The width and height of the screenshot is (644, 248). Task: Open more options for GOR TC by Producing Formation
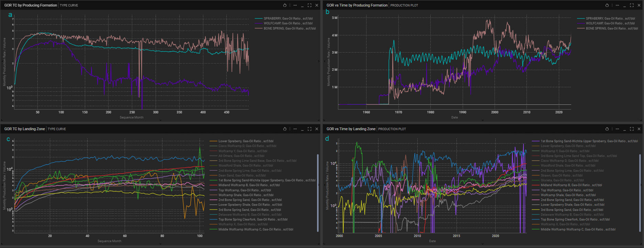(295, 5)
